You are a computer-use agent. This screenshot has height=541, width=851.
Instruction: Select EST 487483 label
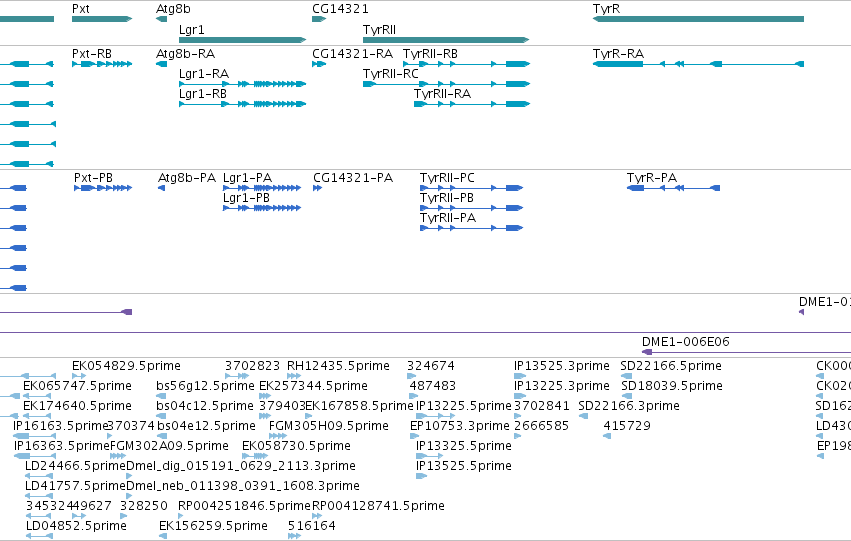(x=433, y=386)
